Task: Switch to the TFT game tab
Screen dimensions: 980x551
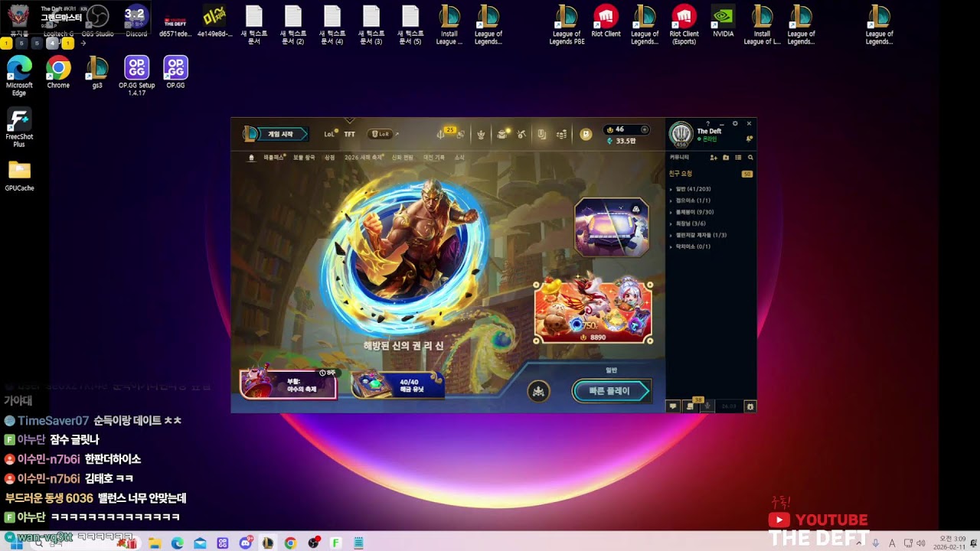Action: click(349, 134)
